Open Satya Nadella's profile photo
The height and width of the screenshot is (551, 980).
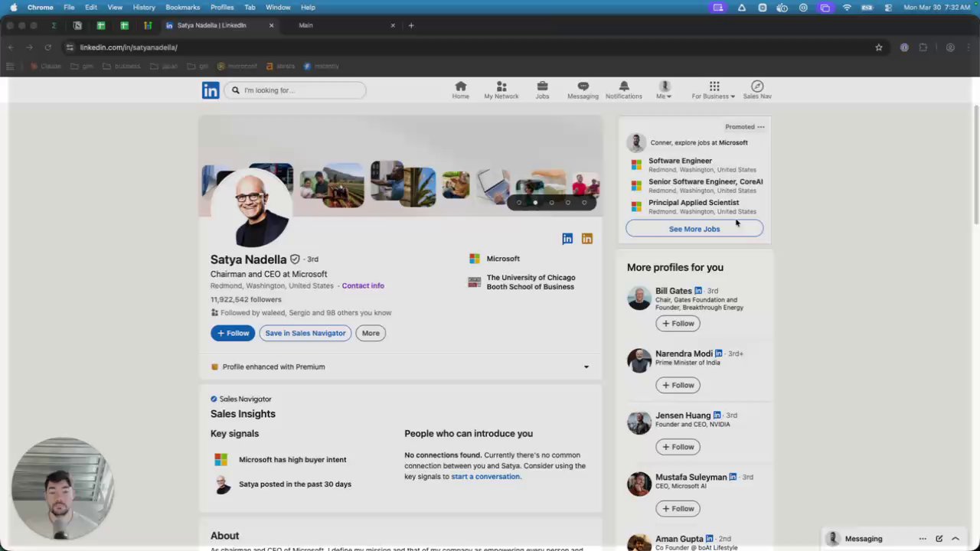250,208
